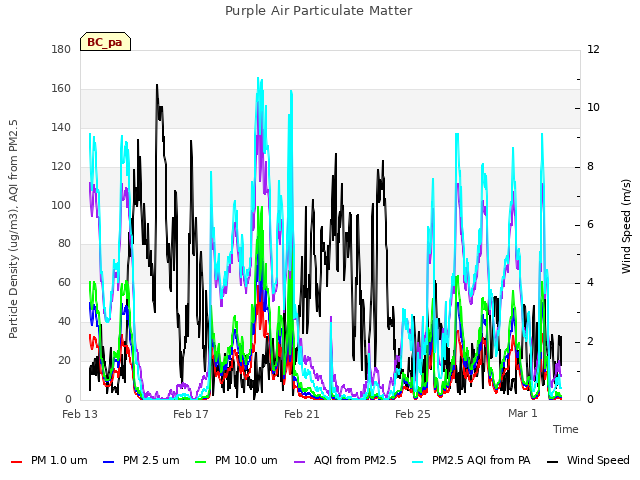
Task: Click the 60 left axis value
Action: click(x=64, y=282)
